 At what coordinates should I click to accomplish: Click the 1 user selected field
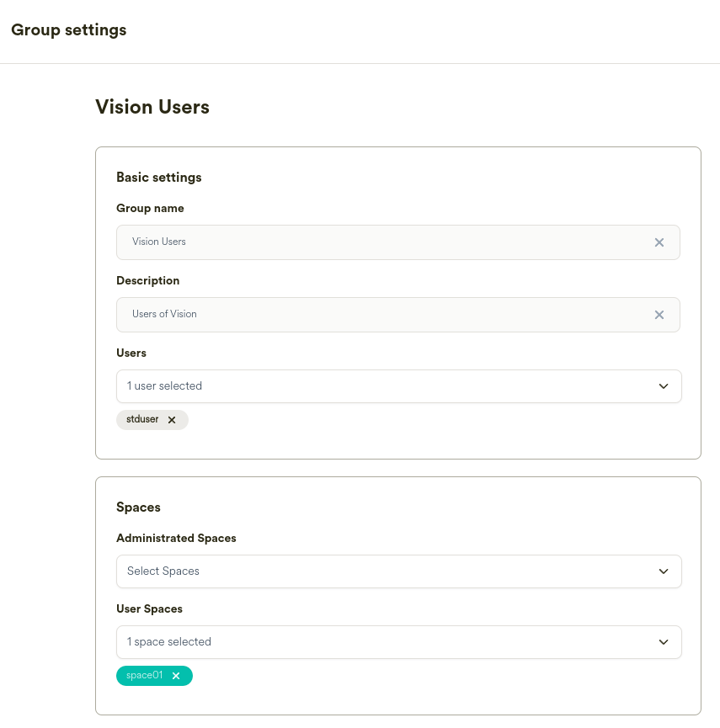337,385
